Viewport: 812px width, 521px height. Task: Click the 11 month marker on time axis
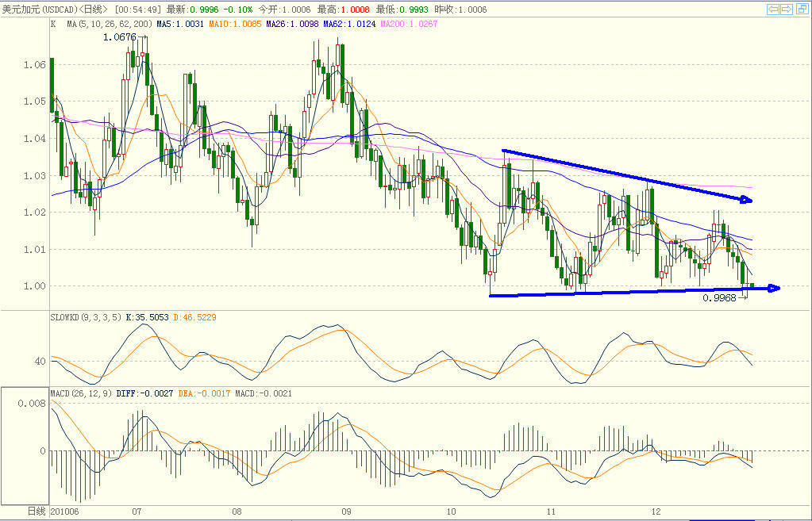[551, 511]
